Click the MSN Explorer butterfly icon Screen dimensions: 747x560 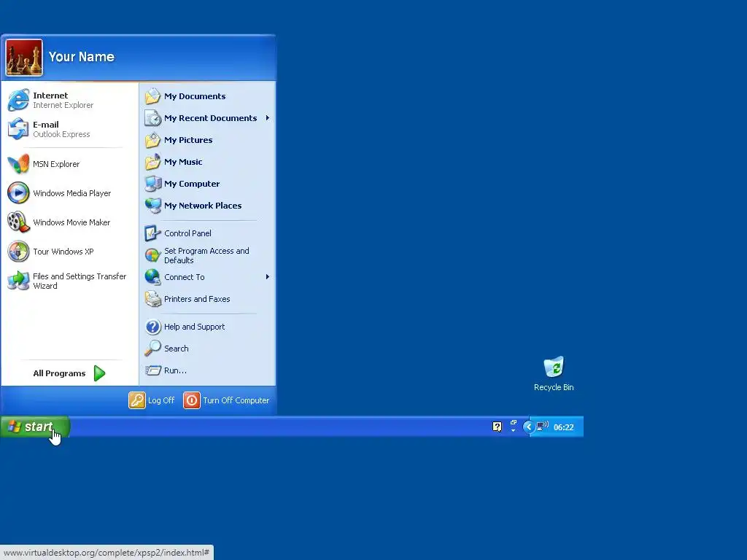tap(18, 164)
